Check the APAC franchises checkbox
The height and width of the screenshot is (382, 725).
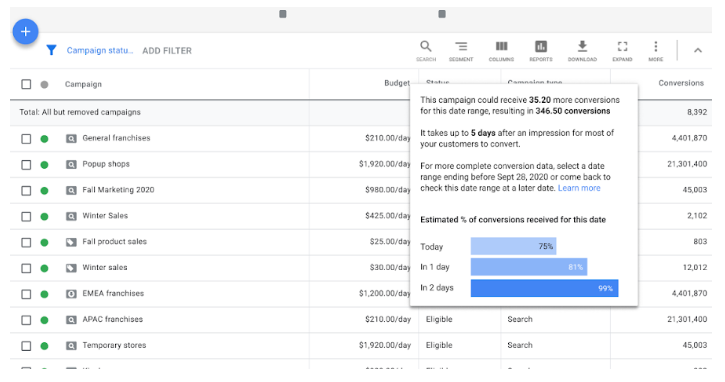click(x=26, y=320)
